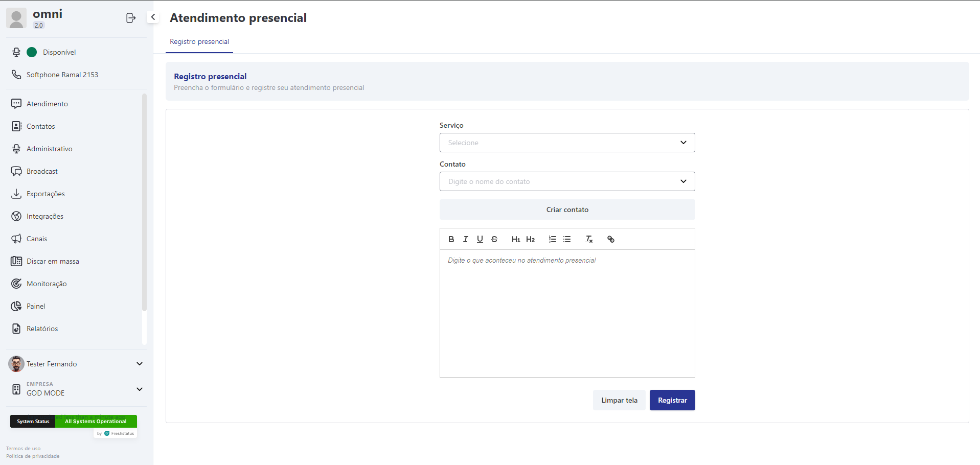This screenshot has height=465, width=980.
Task: Select the Registro presencial tab
Action: coord(199,42)
